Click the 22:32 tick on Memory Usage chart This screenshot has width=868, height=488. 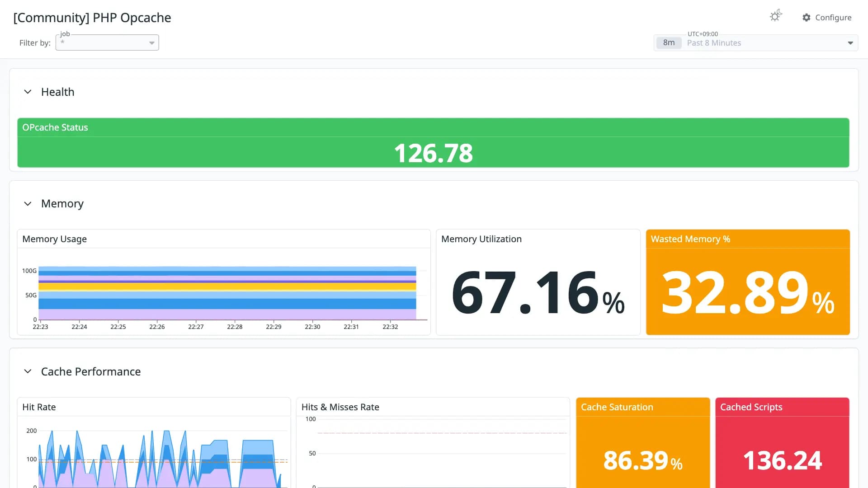point(390,327)
